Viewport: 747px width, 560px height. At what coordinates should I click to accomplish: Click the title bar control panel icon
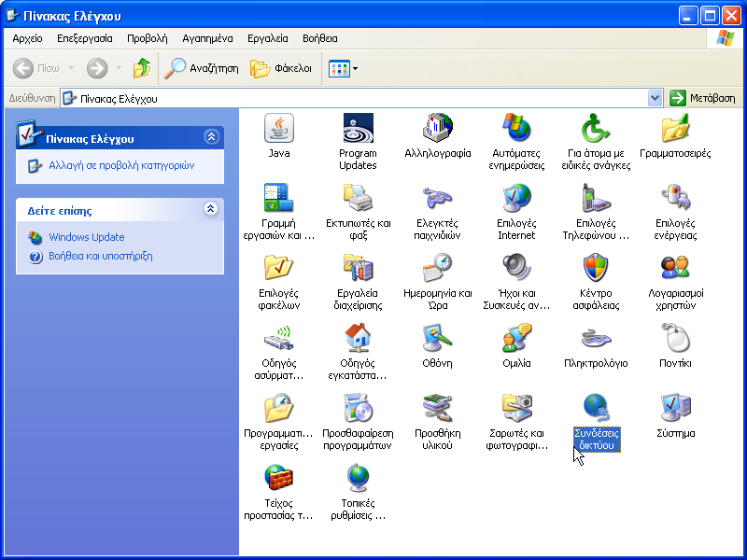pos(11,16)
